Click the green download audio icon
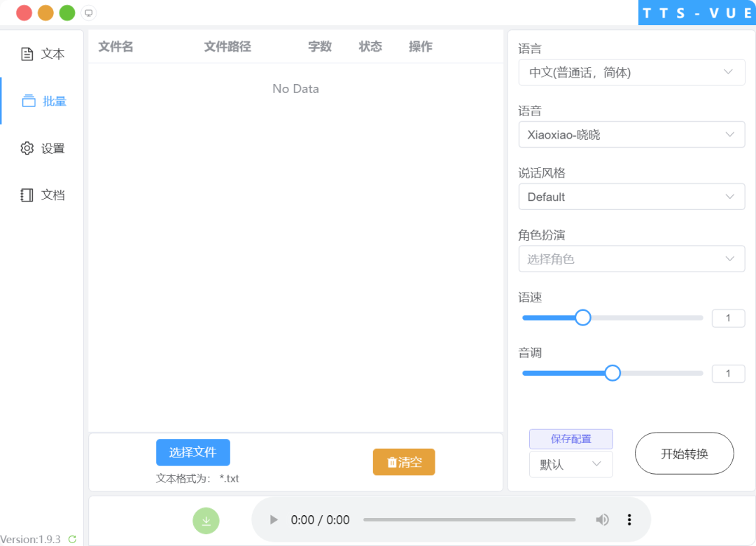Screen dimensions: 756x546 206,521
